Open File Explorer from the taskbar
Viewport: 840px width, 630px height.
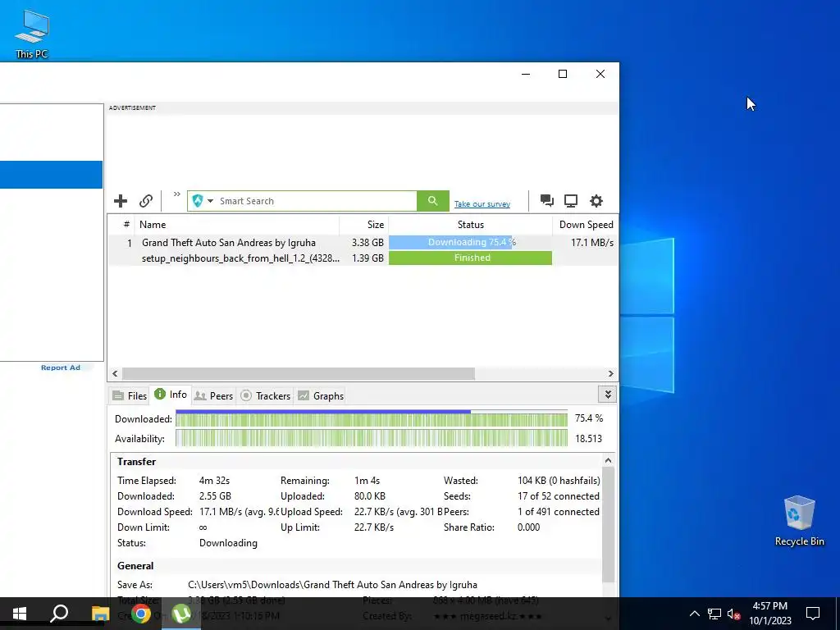pos(100,614)
